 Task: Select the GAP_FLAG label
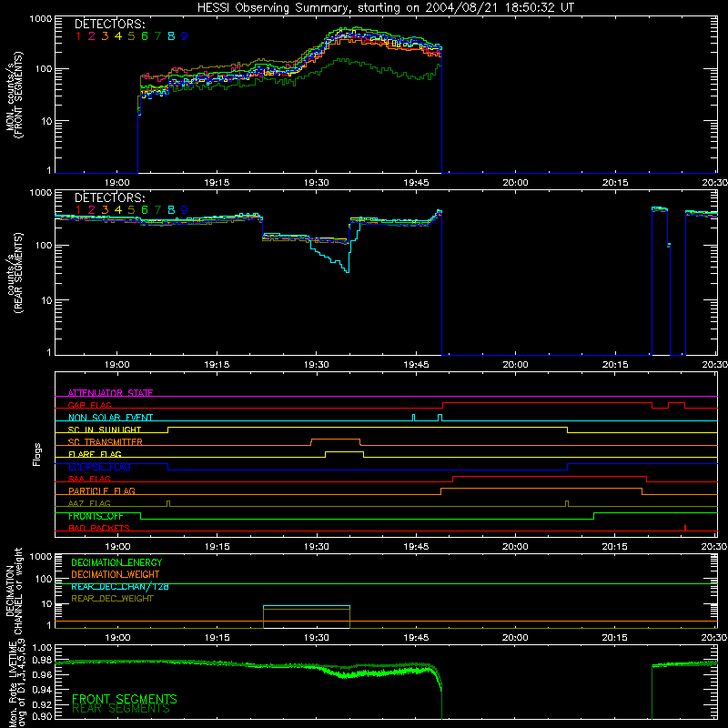click(x=89, y=405)
